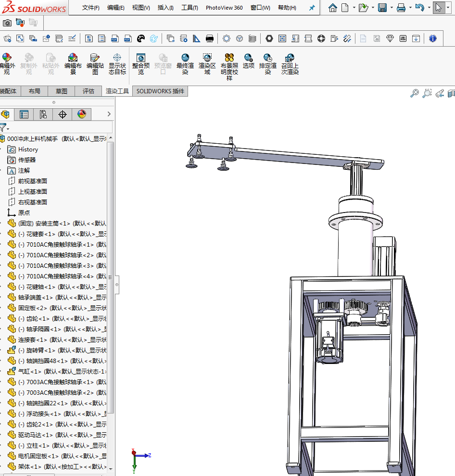Open the DimXpertManager crosshair tab
Screen dimensions: 455x476
pyautogui.click(x=62, y=114)
